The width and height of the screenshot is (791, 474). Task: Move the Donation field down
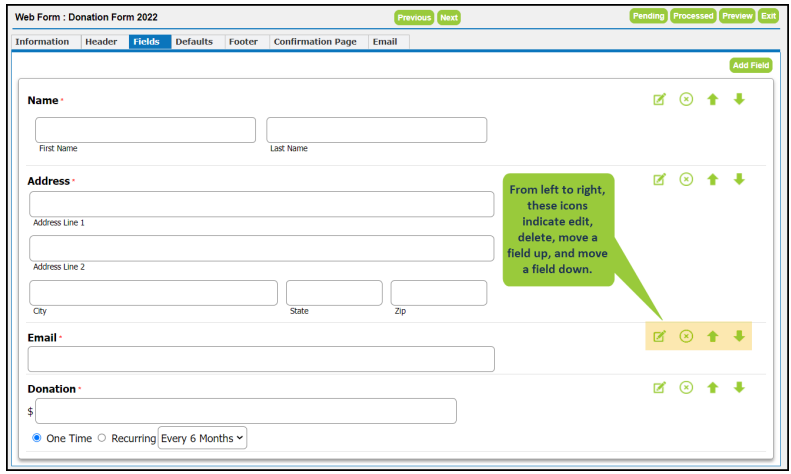pos(739,387)
